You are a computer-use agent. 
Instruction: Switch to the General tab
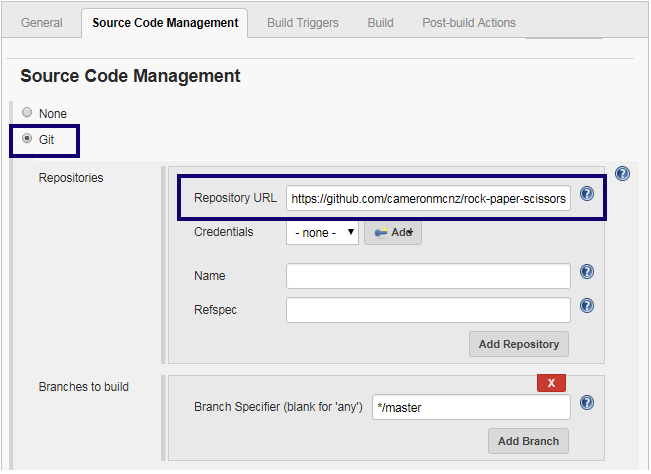coord(42,22)
